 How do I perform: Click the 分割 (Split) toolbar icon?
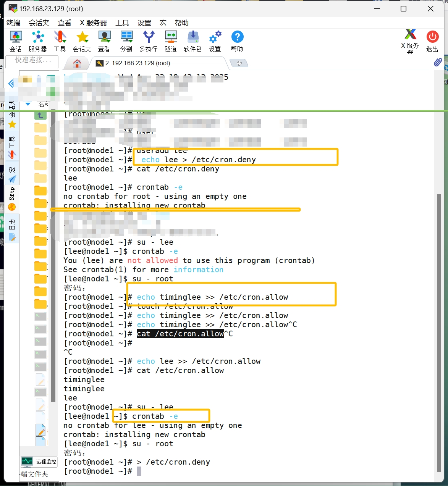pyautogui.click(x=126, y=41)
